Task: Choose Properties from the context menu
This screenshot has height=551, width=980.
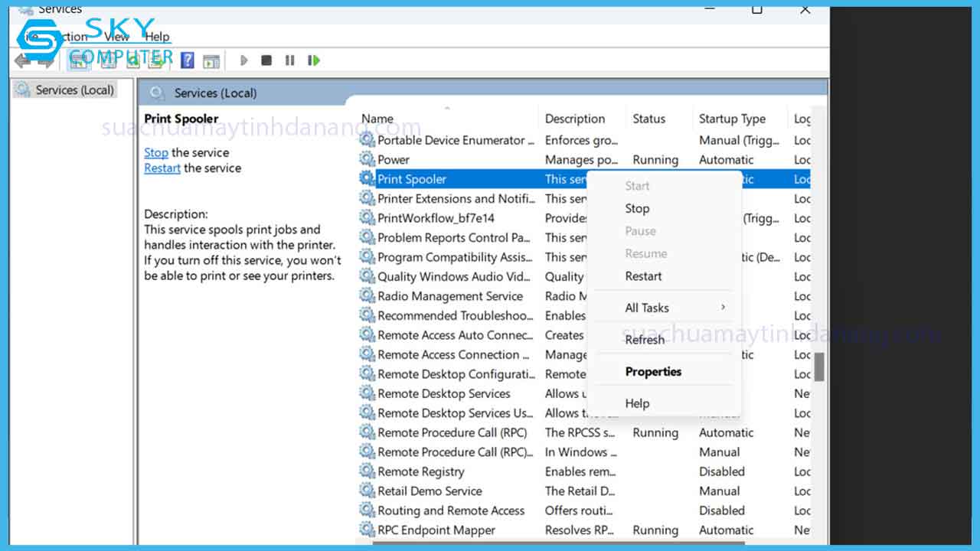Action: pyautogui.click(x=653, y=371)
